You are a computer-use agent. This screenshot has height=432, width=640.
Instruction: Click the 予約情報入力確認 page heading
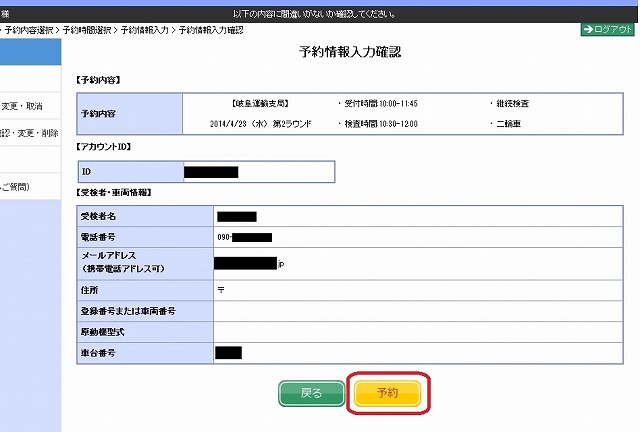click(x=351, y=51)
